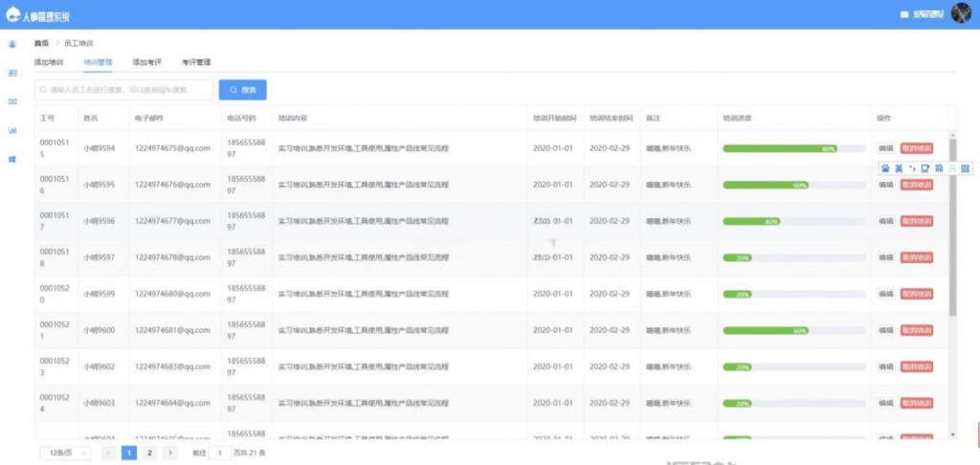
Task: Go to next page using right chevron
Action: point(170,453)
